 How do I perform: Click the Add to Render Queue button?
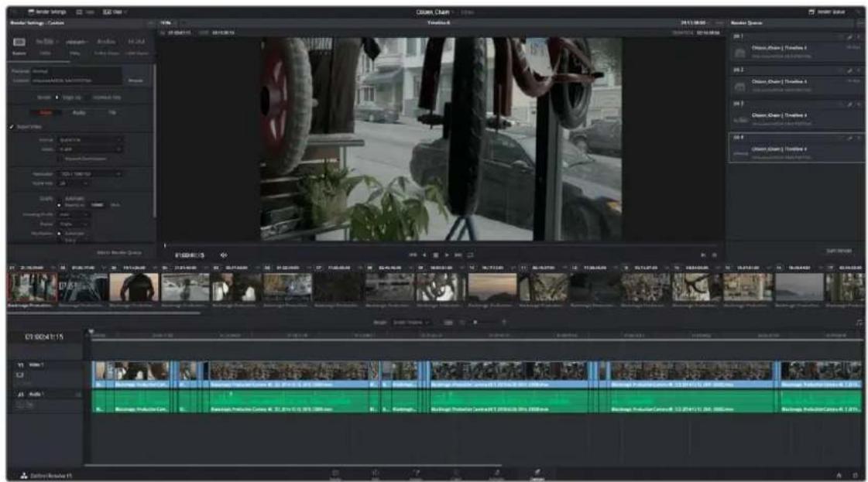pyautogui.click(x=119, y=252)
